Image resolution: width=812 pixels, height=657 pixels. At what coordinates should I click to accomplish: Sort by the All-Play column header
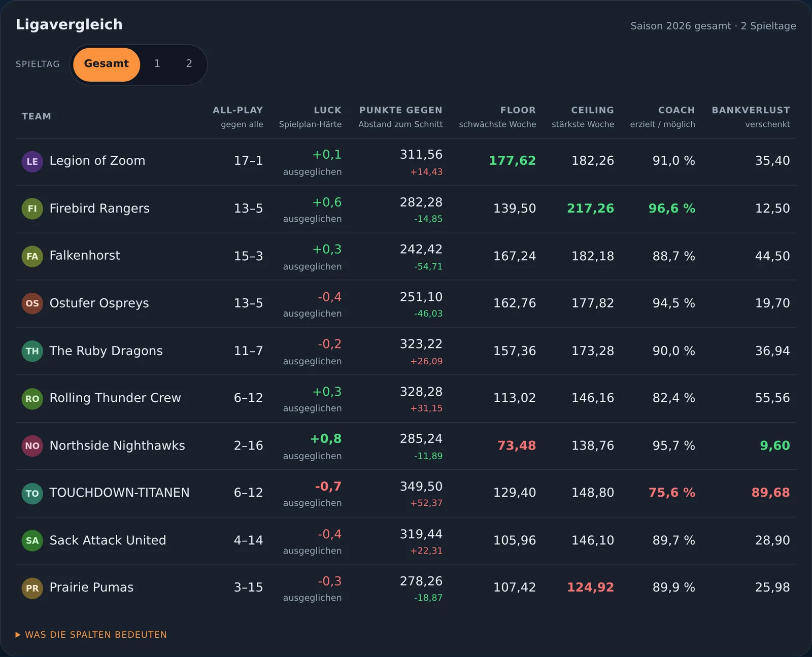pyautogui.click(x=238, y=117)
